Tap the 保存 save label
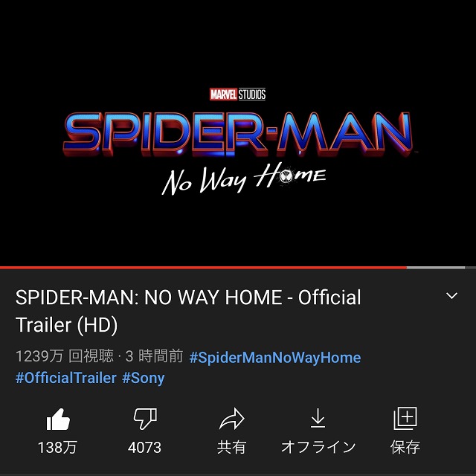The image size is (476, 476). coord(405,448)
